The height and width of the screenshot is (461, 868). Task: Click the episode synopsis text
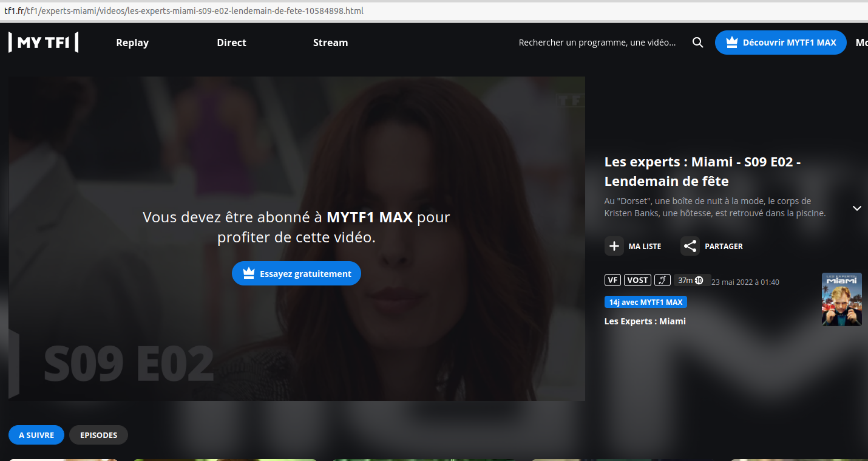[715, 207]
